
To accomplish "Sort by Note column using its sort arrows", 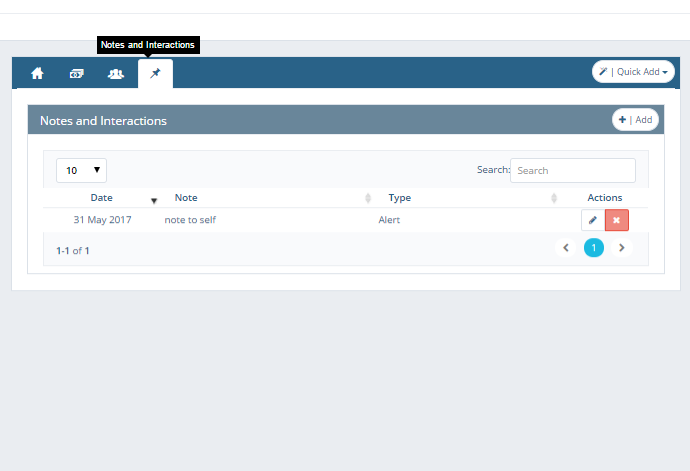I will click(368, 199).
